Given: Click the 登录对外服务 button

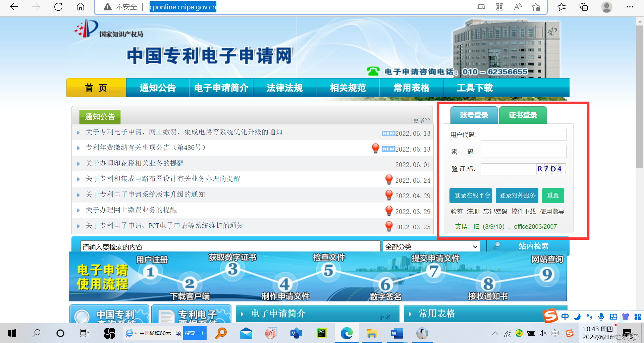Looking at the screenshot, I should tap(517, 195).
